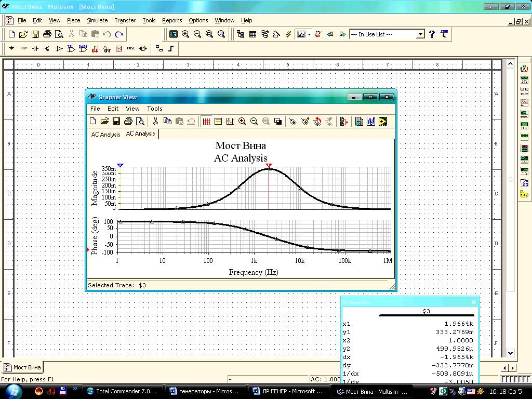Open the In Use List dropdown
This screenshot has width=532, height=399.
point(420,34)
